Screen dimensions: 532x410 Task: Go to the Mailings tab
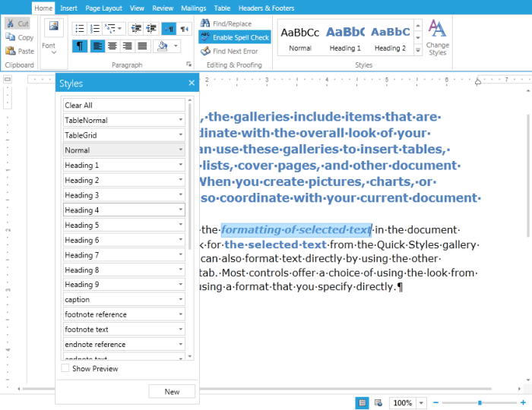[193, 8]
